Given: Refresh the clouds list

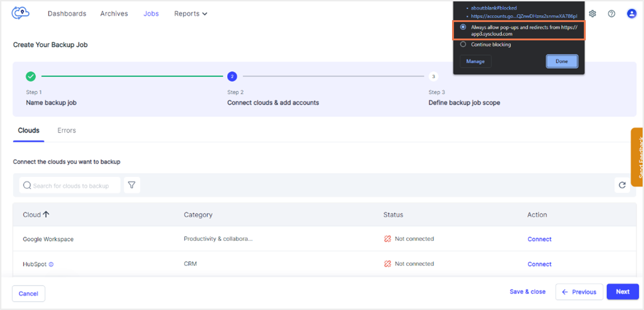Looking at the screenshot, I should coord(622,185).
